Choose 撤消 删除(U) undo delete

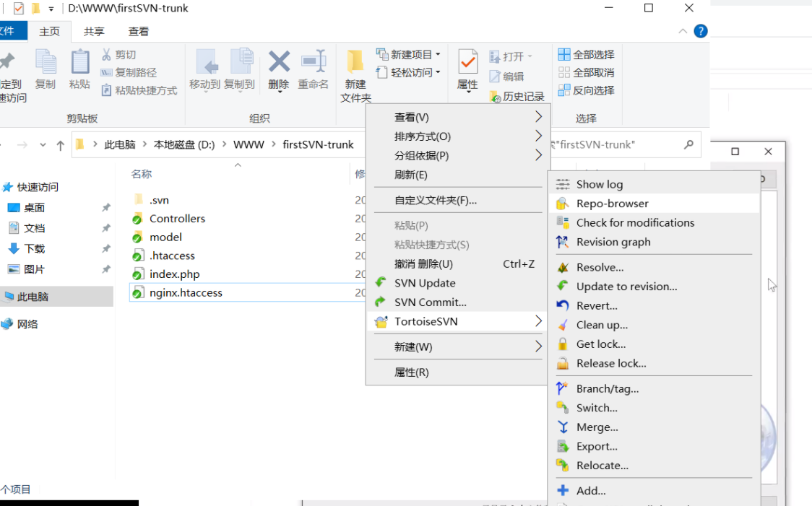pyautogui.click(x=457, y=263)
